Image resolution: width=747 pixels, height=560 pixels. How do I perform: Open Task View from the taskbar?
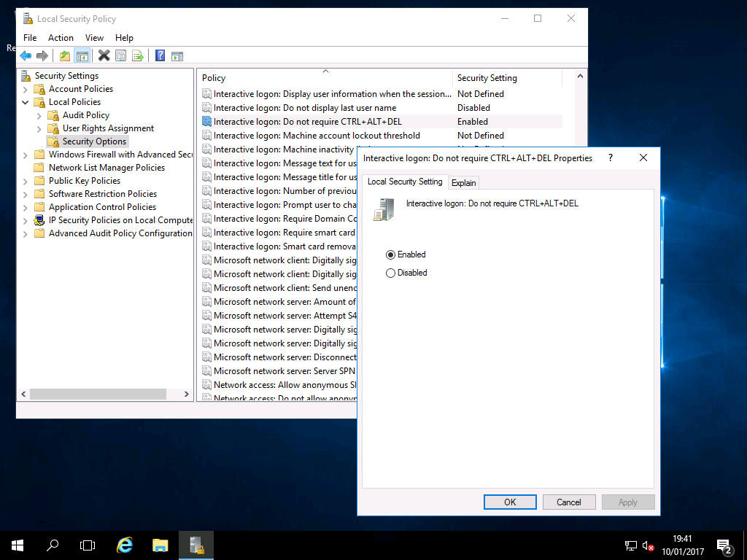(88, 545)
